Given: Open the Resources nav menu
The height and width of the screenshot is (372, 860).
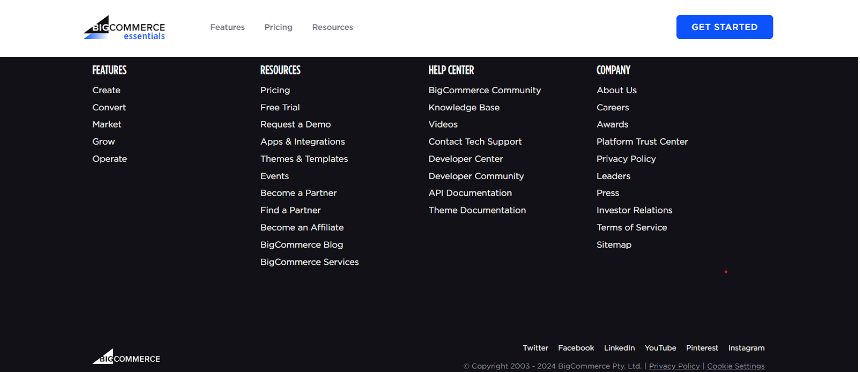Looking at the screenshot, I should pos(333,27).
